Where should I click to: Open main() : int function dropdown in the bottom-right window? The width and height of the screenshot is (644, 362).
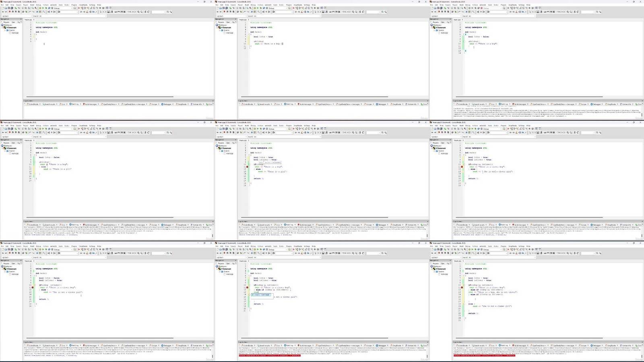click(499, 258)
